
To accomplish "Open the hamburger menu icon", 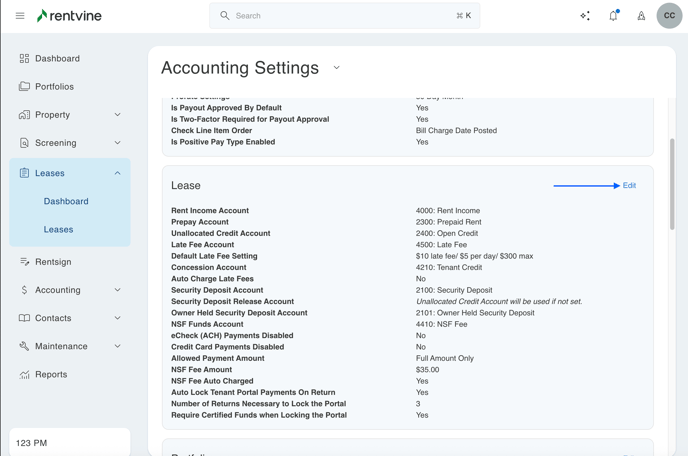I will [x=20, y=16].
